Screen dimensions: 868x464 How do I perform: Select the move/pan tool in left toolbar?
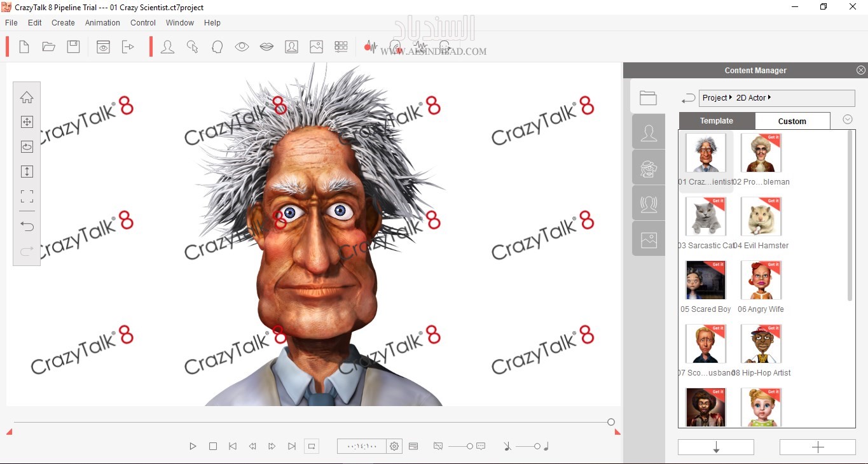point(27,122)
